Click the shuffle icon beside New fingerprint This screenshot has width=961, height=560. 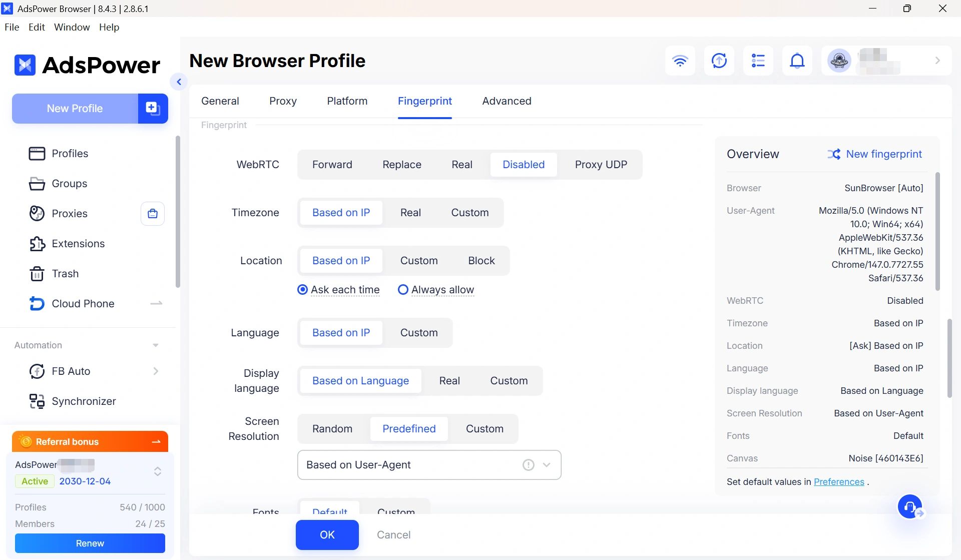tap(834, 154)
